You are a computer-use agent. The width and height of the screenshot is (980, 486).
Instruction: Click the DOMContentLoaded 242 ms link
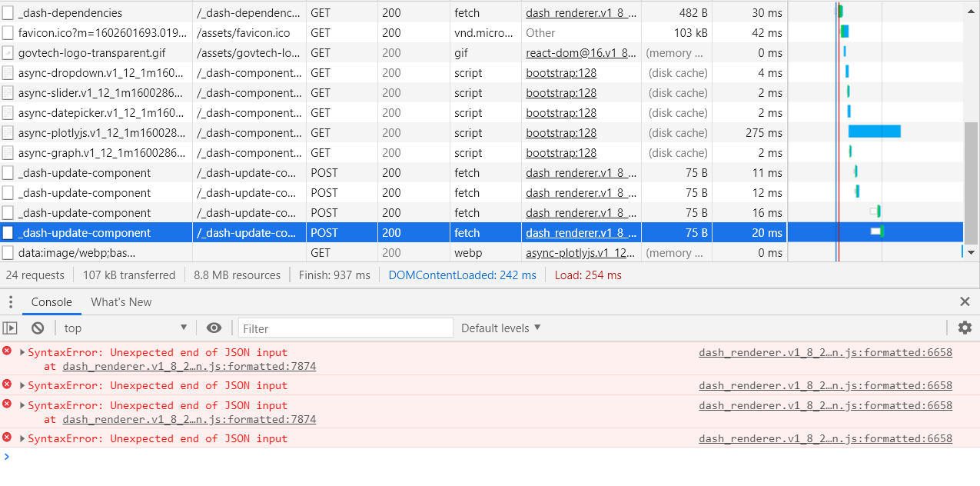(462, 275)
